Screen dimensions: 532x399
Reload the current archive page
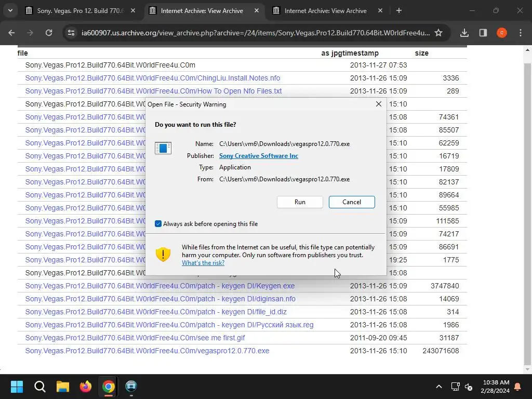[x=49, y=33]
